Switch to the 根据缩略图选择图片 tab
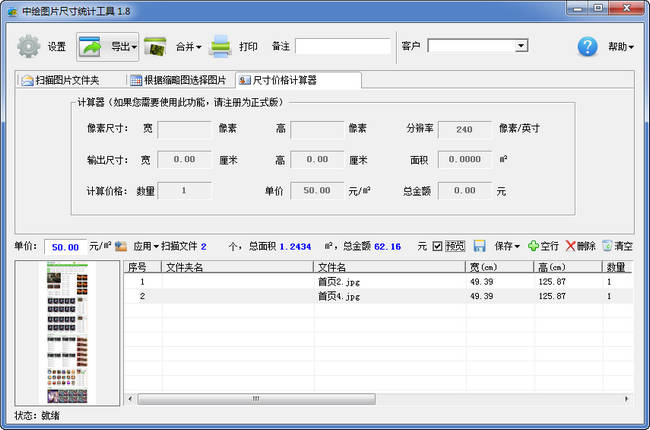The height and width of the screenshot is (430, 650). pos(178,80)
